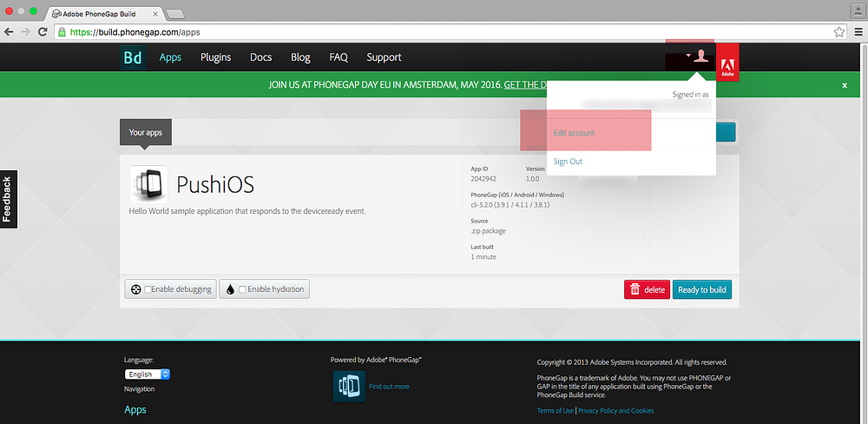Click the red delete button
The image size is (868, 424).
(x=648, y=289)
